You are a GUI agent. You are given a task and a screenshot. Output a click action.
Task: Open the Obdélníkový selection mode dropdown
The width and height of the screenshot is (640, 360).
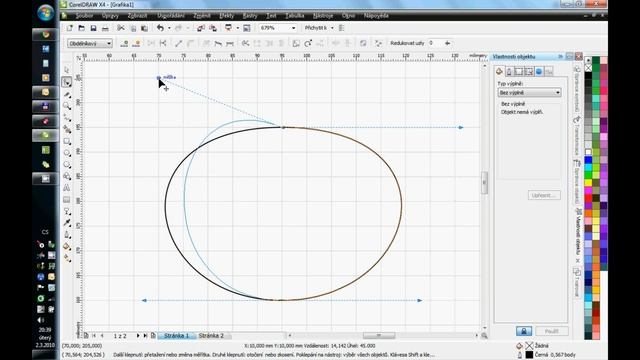pos(109,43)
